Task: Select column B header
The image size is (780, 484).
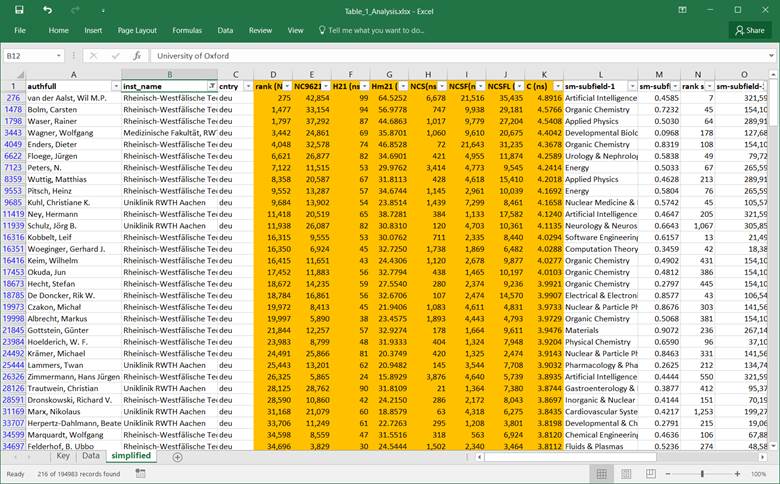Action: pyautogui.click(x=170, y=75)
